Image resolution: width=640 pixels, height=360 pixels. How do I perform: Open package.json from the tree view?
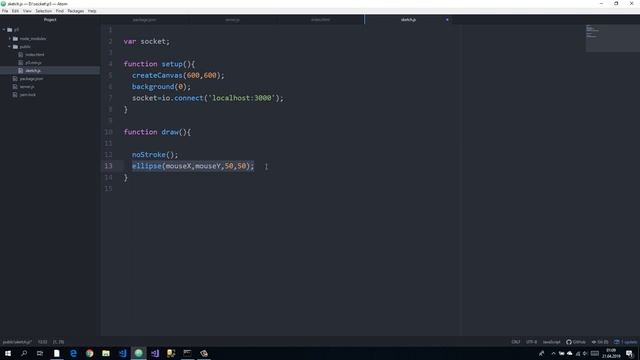pyautogui.click(x=31, y=79)
